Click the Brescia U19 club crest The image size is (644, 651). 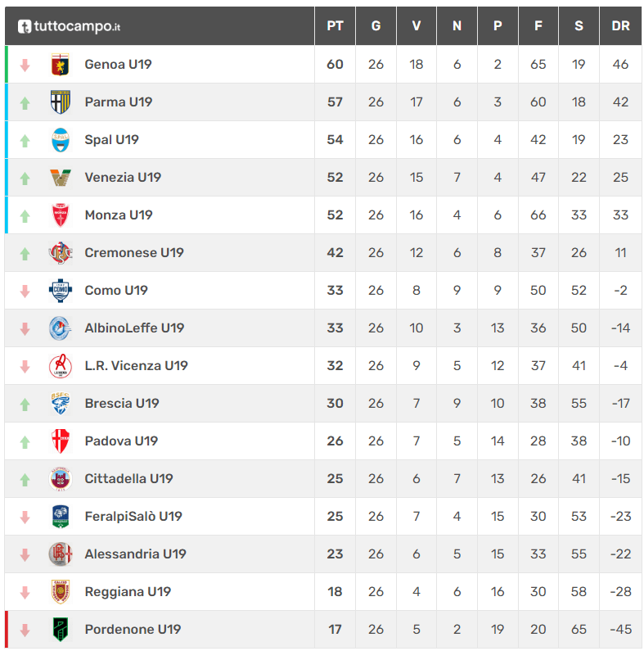pyautogui.click(x=61, y=404)
